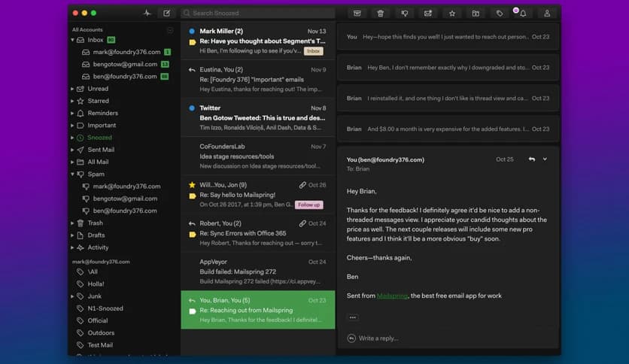Click the All Accounts collapse button
This screenshot has width=629, height=364.
click(x=170, y=30)
